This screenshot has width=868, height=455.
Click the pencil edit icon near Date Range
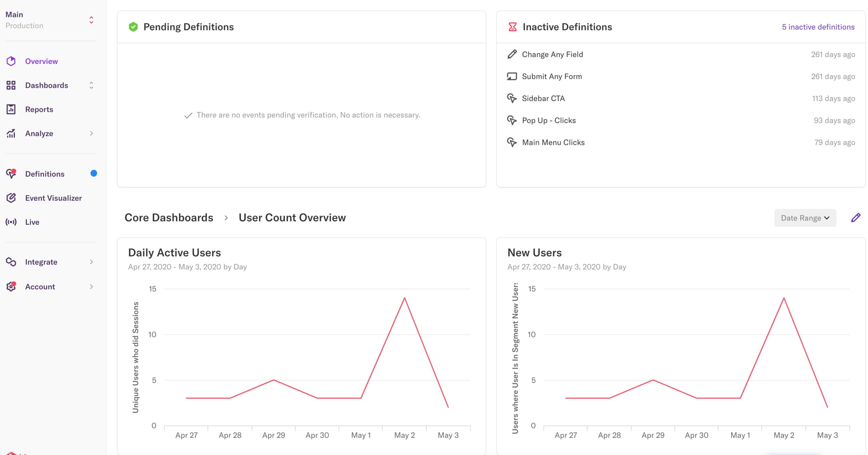point(856,217)
